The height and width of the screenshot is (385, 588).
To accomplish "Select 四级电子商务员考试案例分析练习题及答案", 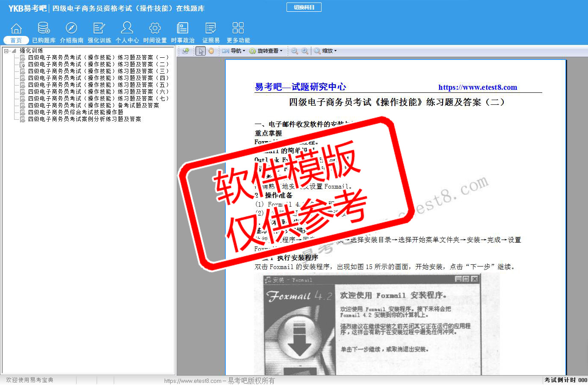I will [x=85, y=119].
